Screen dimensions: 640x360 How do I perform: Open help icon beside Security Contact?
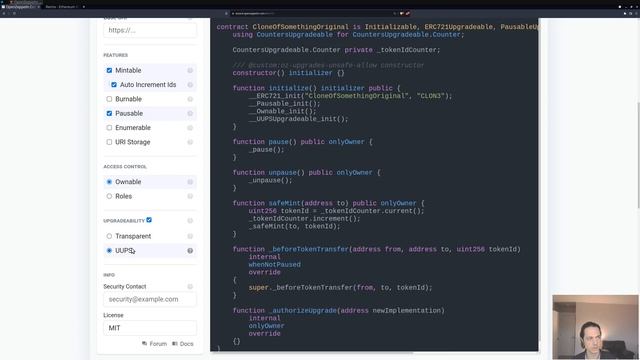(x=190, y=287)
